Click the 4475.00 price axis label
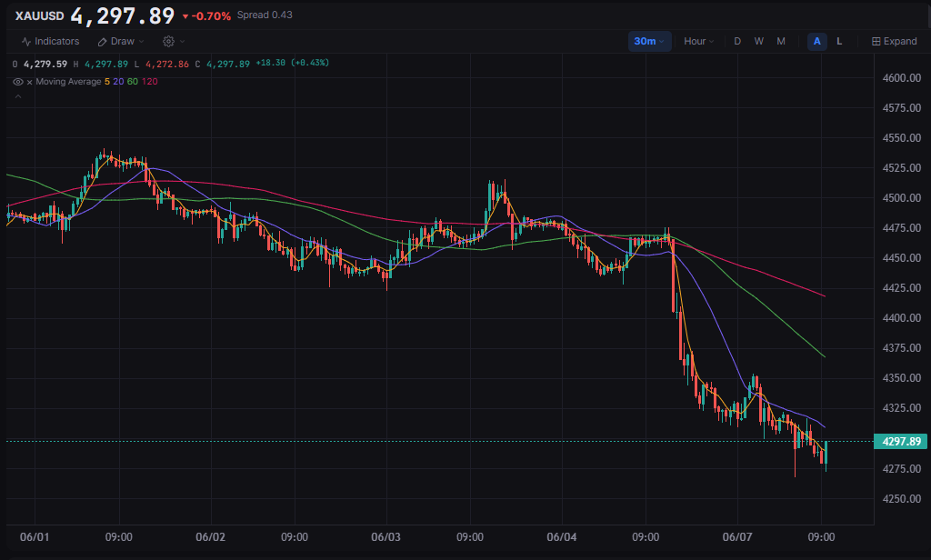The image size is (931, 560). (902, 228)
